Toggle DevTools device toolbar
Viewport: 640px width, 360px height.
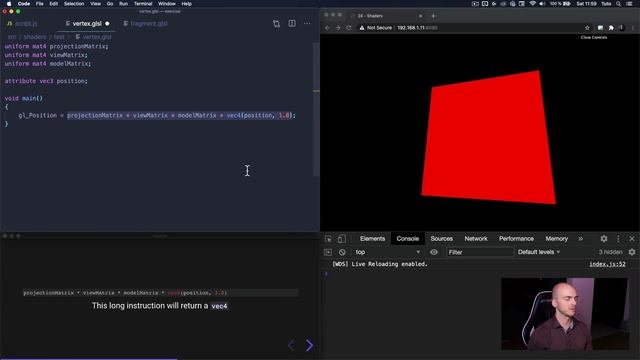[x=342, y=239]
